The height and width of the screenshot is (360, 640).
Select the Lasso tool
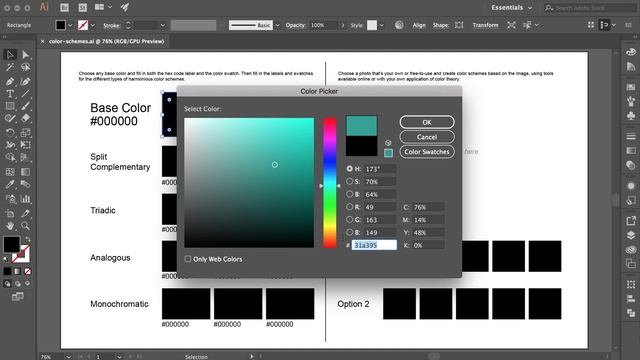tap(25, 67)
